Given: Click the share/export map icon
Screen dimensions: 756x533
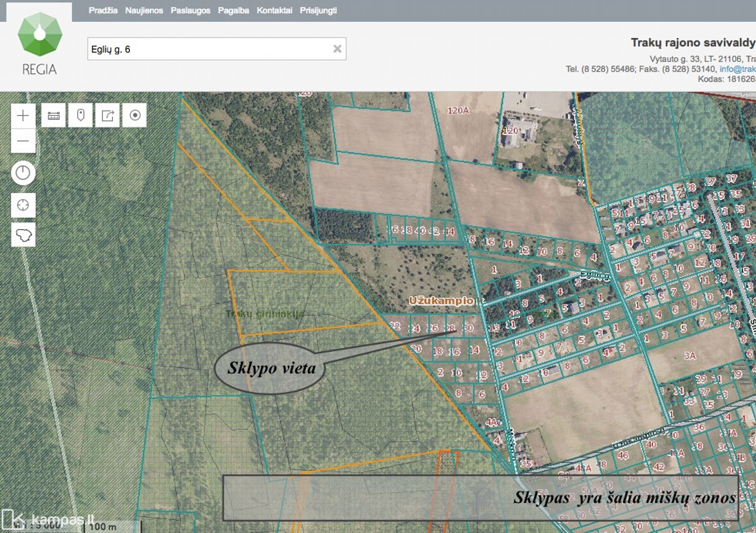Looking at the screenshot, I should pyautogui.click(x=107, y=116).
